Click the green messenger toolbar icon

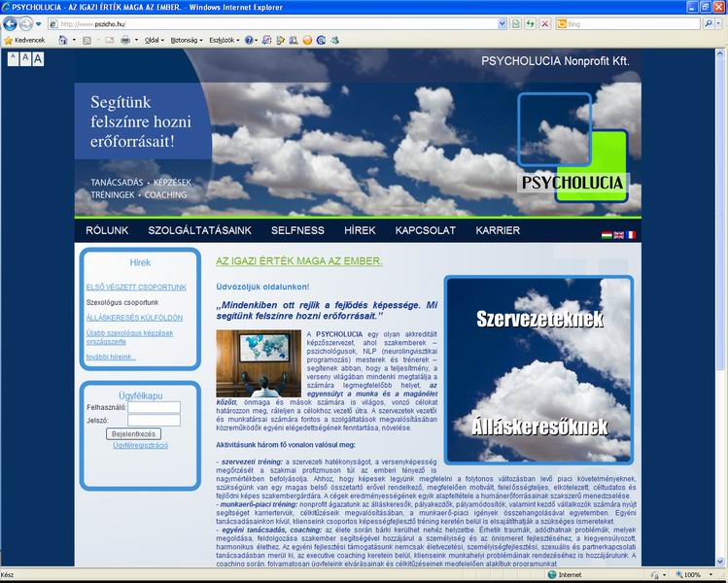[x=334, y=41]
